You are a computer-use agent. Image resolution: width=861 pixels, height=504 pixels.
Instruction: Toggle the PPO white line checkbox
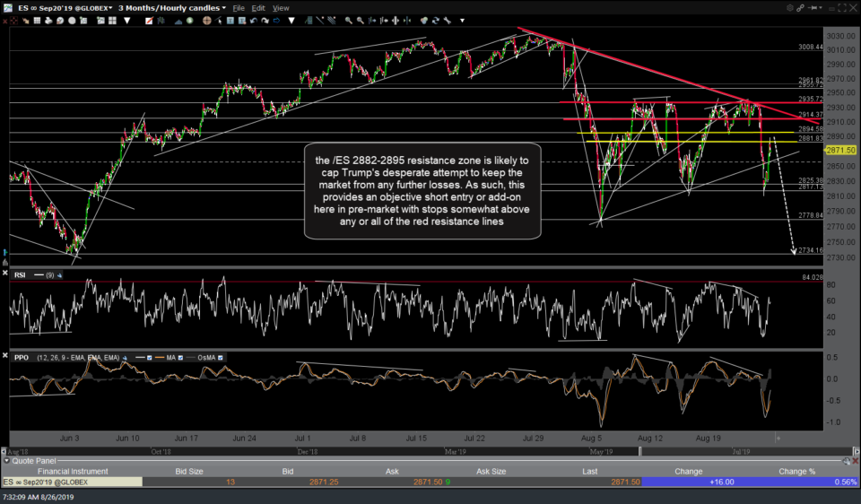coord(150,358)
